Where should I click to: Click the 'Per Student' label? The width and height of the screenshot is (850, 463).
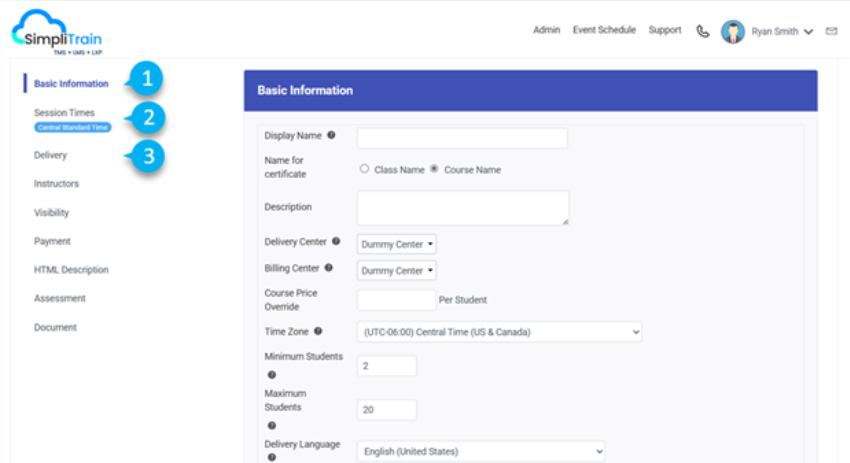pos(462,300)
